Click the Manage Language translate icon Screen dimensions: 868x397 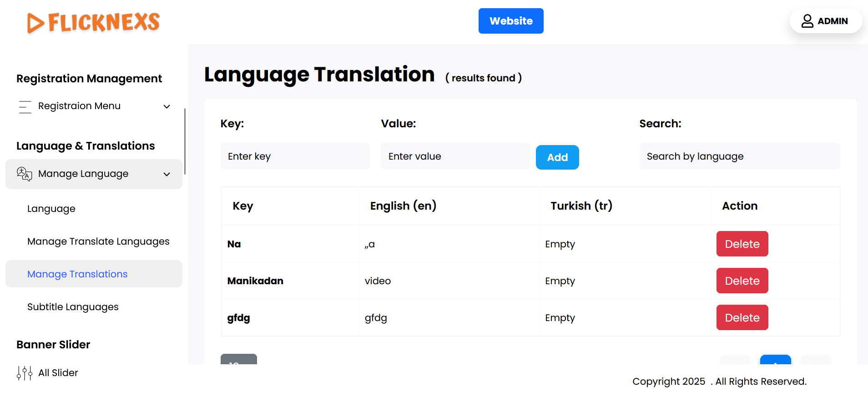pos(24,174)
